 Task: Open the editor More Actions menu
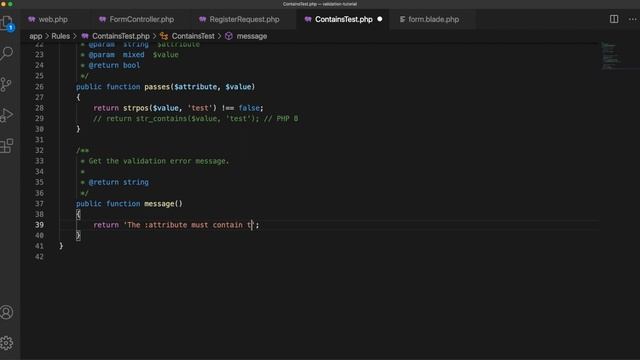pos(632,19)
